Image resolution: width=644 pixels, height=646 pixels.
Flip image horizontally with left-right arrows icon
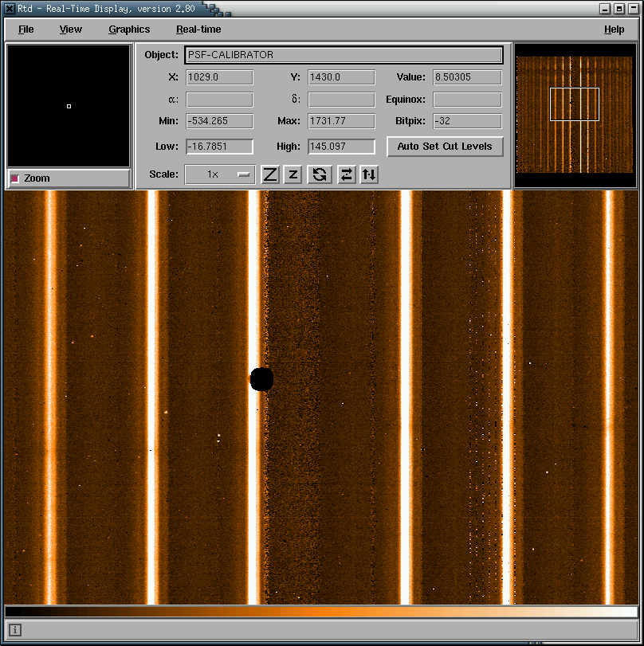pos(346,174)
